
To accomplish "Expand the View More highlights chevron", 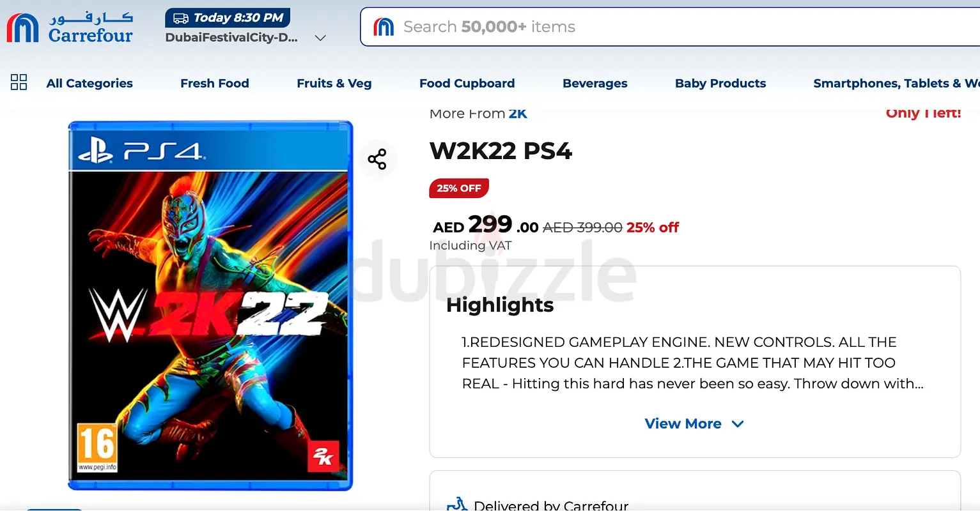I will point(738,424).
